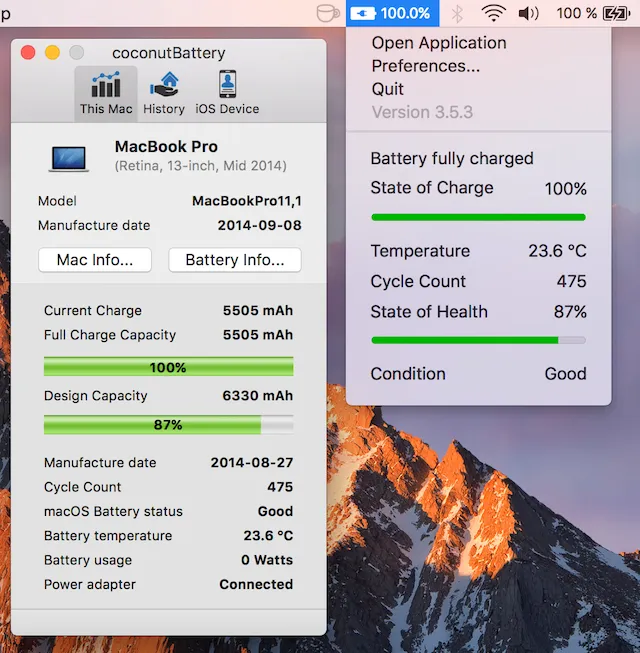Open the History tab
This screenshot has width=640, height=653.
point(164,94)
